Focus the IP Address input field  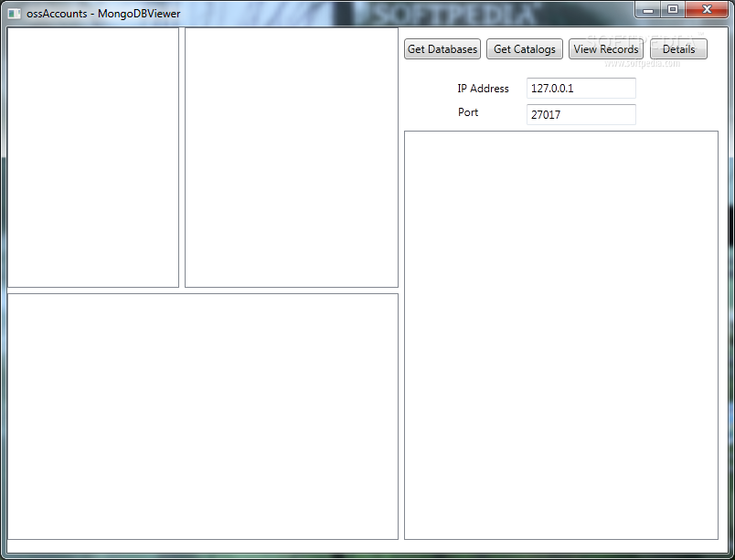[581, 89]
